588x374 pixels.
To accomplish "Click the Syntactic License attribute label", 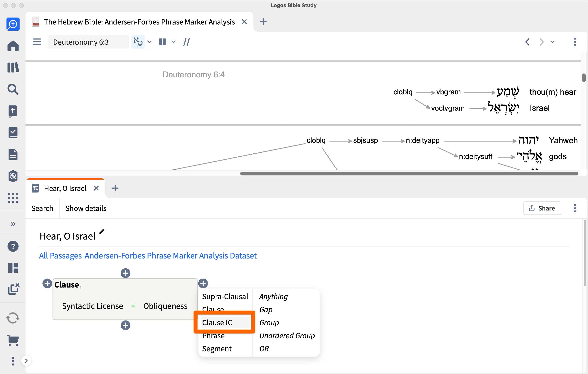I will [x=93, y=306].
